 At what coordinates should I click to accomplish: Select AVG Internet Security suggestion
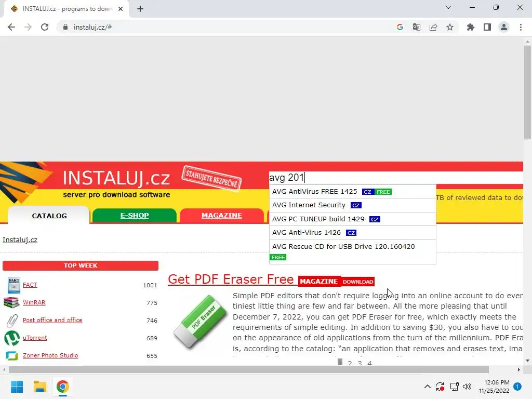coord(353,205)
